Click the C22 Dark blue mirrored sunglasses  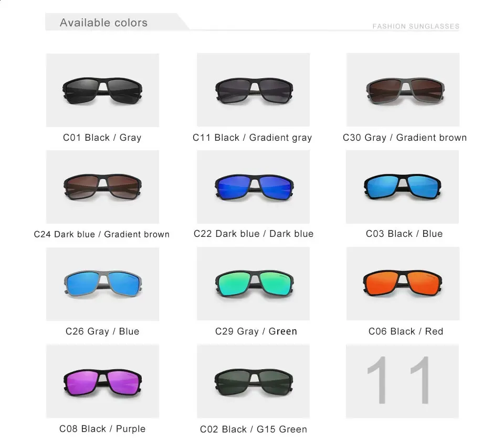coord(253,187)
